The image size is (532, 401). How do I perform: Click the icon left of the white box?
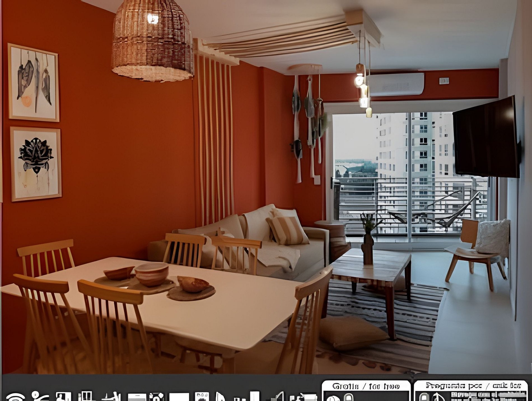pyautogui.click(x=111, y=397)
